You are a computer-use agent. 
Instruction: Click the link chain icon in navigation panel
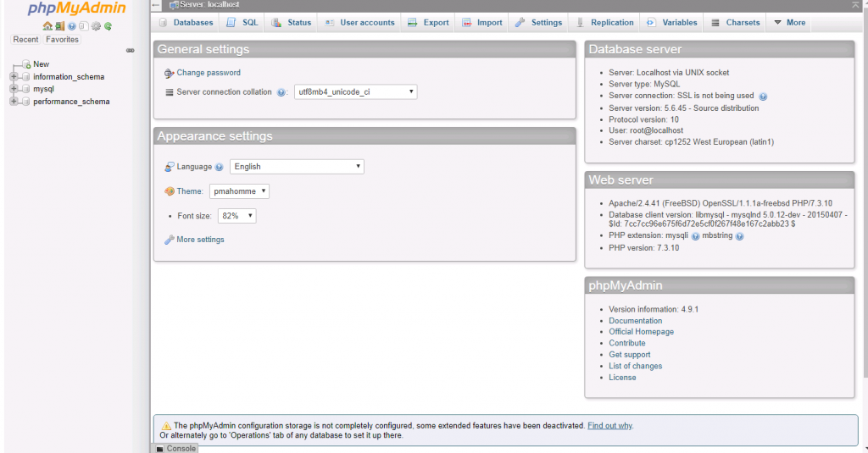point(130,50)
